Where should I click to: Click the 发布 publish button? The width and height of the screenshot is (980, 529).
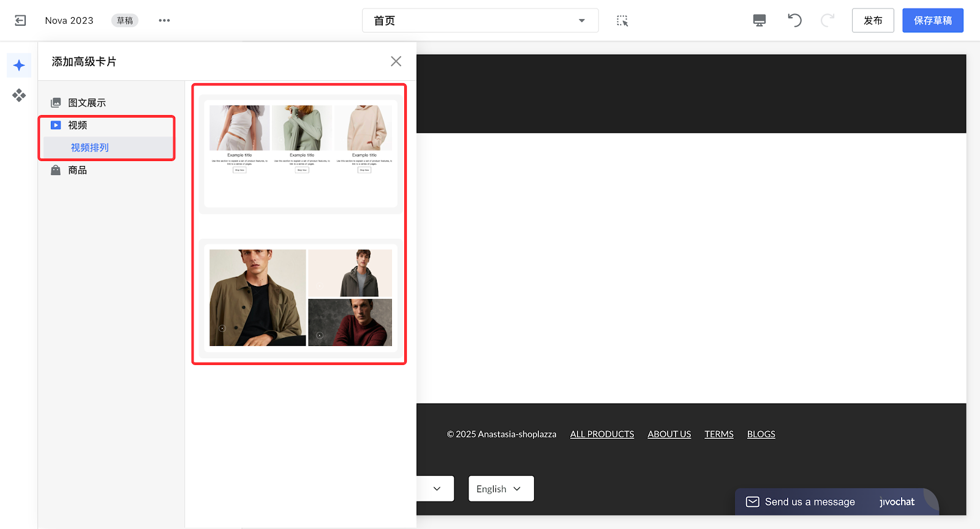pos(872,21)
